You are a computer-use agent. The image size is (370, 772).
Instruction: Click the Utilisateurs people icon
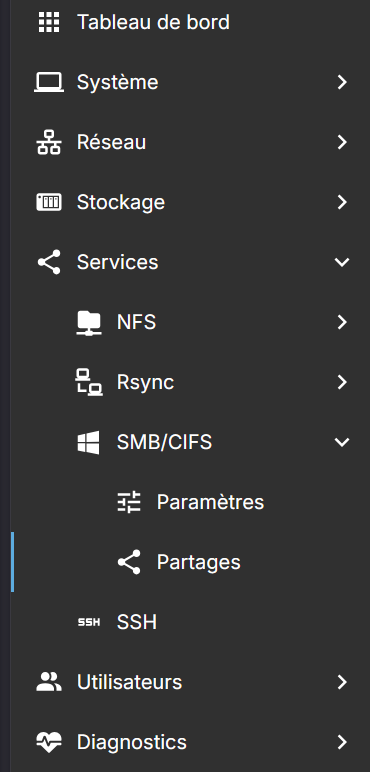tap(49, 682)
